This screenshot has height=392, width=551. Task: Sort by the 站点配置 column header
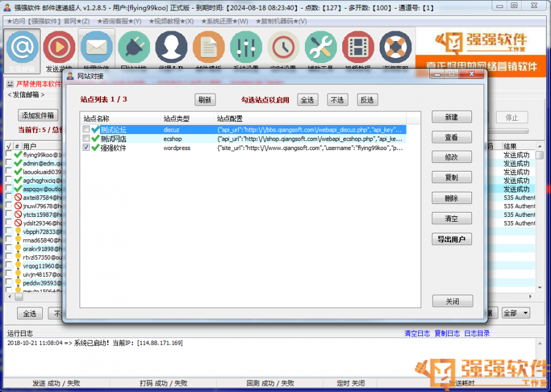(310, 119)
